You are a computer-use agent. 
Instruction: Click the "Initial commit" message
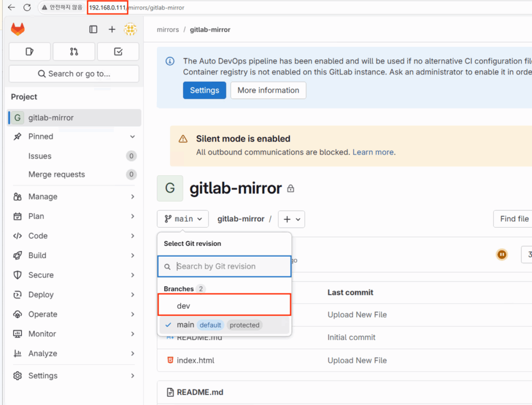click(x=352, y=337)
